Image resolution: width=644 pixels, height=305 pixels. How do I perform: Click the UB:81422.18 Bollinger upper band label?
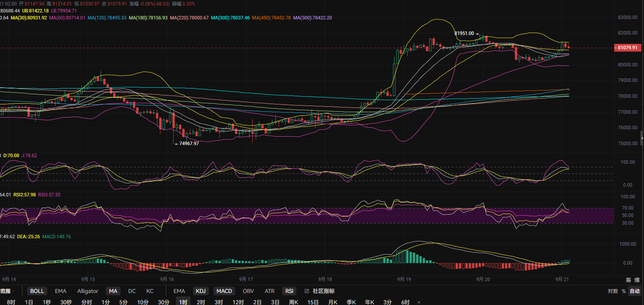coord(35,11)
